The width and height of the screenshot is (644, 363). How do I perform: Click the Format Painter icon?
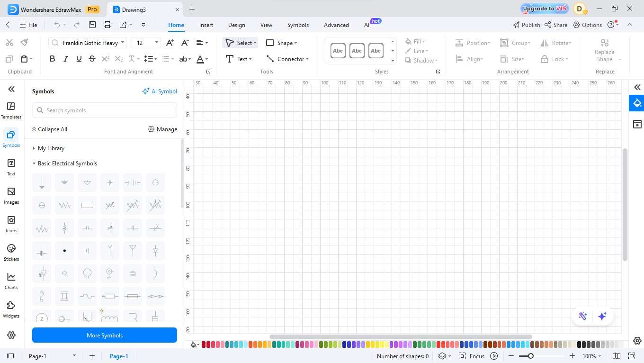[25, 43]
